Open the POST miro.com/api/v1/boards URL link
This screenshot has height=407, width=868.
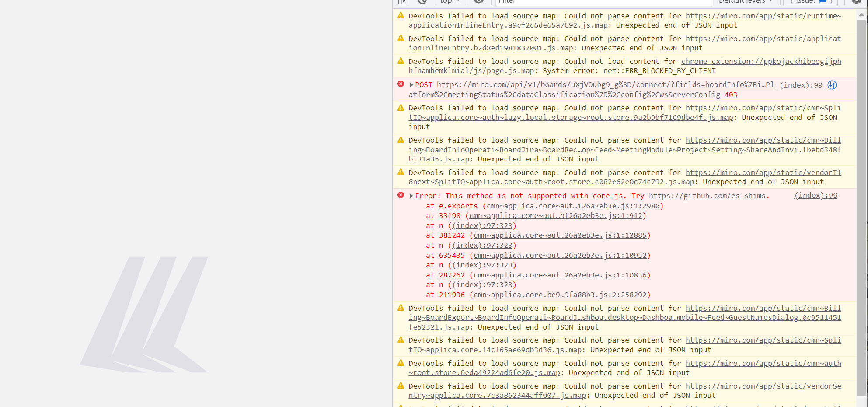click(x=591, y=90)
